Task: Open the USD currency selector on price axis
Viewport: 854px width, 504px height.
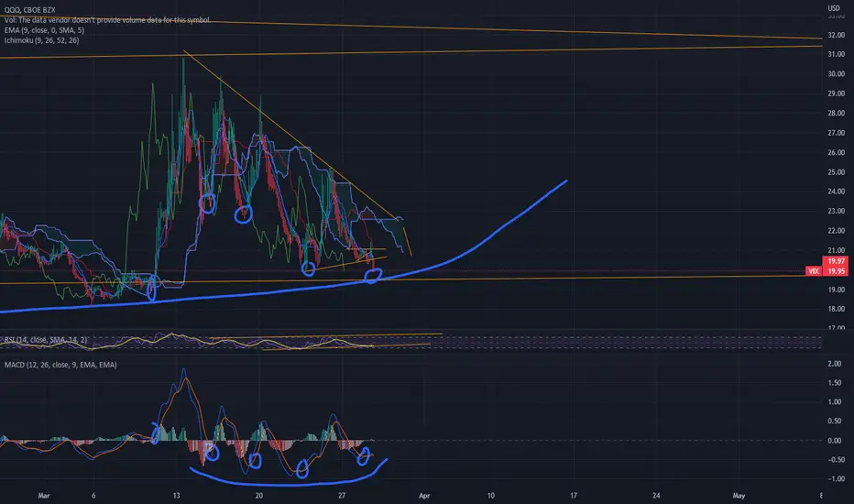Action: 834,8
